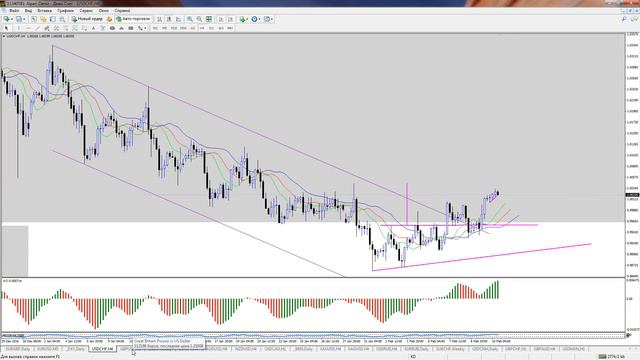640x360 pixels.
Task: Open the Справка menu
Action: 122,10
